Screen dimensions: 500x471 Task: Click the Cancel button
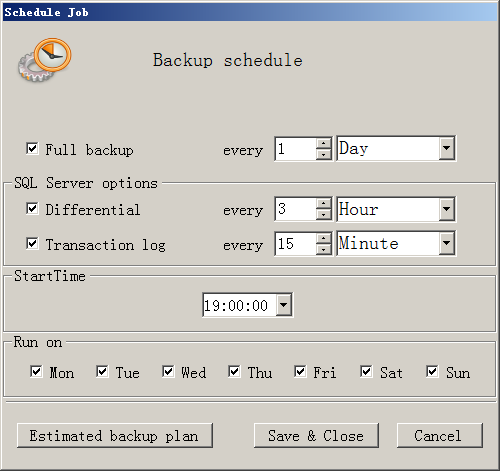(439, 435)
